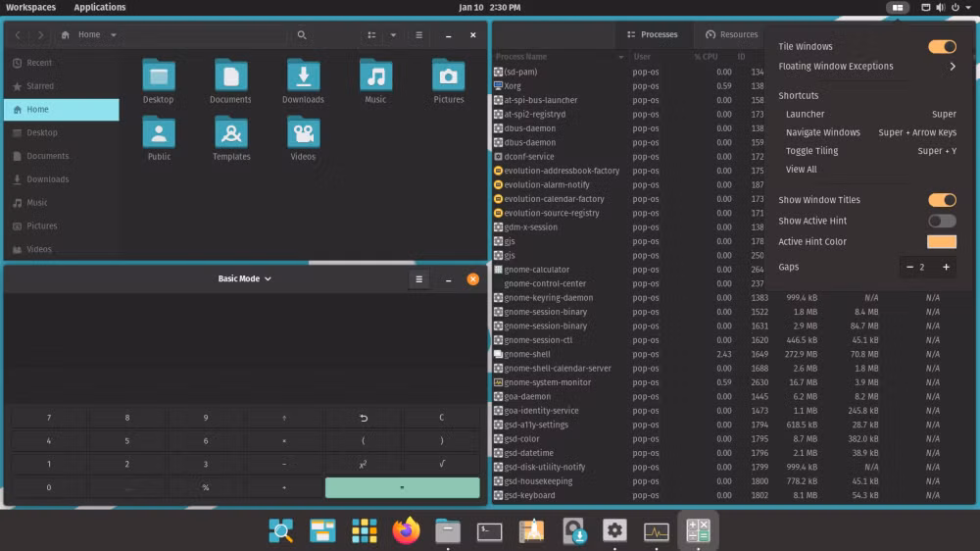The height and width of the screenshot is (551, 980).
Task: Increase Gaps with plus button
Action: coord(947,267)
